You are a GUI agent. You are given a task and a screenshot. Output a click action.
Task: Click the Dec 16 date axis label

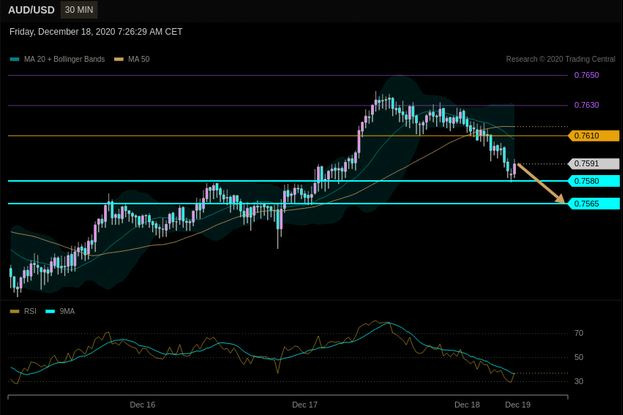(x=142, y=405)
